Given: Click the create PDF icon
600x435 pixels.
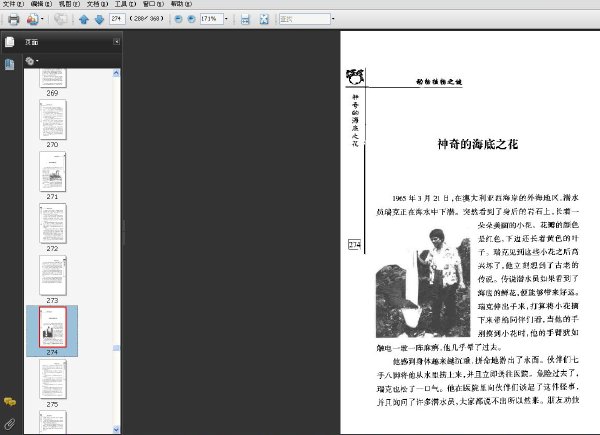Looking at the screenshot, I should (x=33, y=19).
